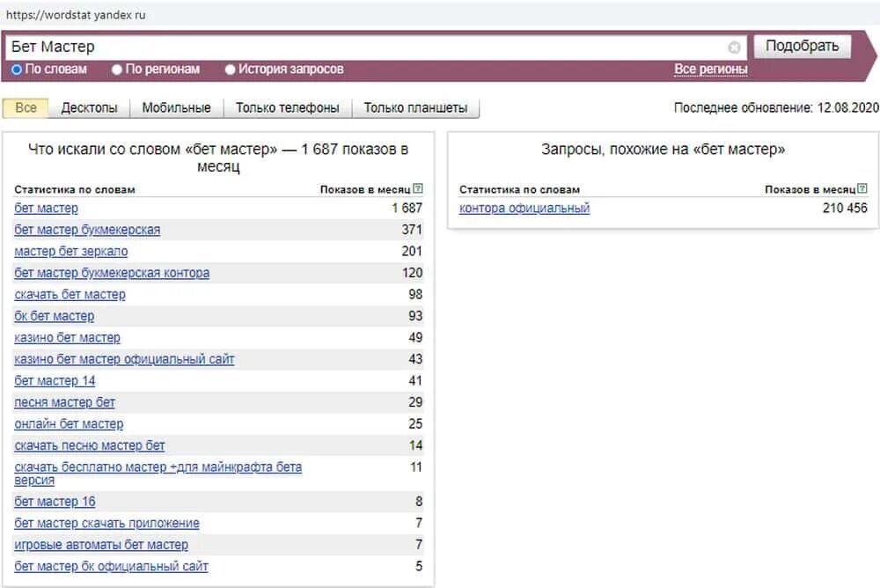
Task: Switch to the Только планшеты tab
Action: click(415, 107)
